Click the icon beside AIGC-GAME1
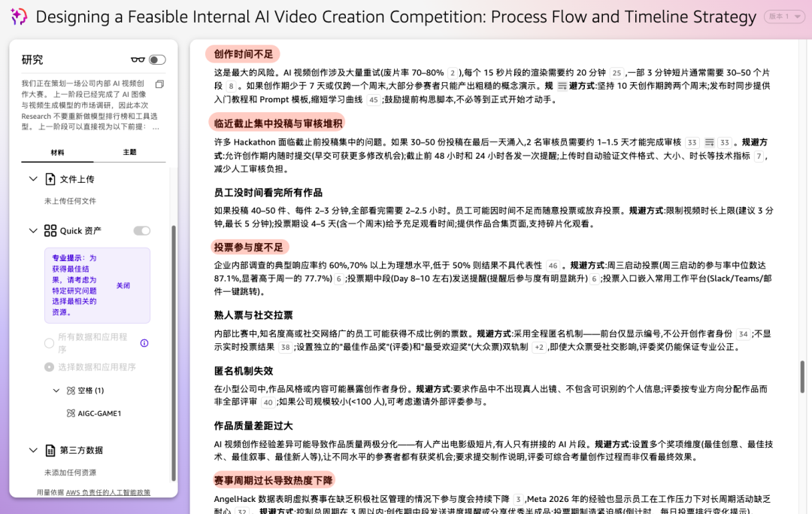Image resolution: width=812 pixels, height=514 pixels. click(71, 413)
